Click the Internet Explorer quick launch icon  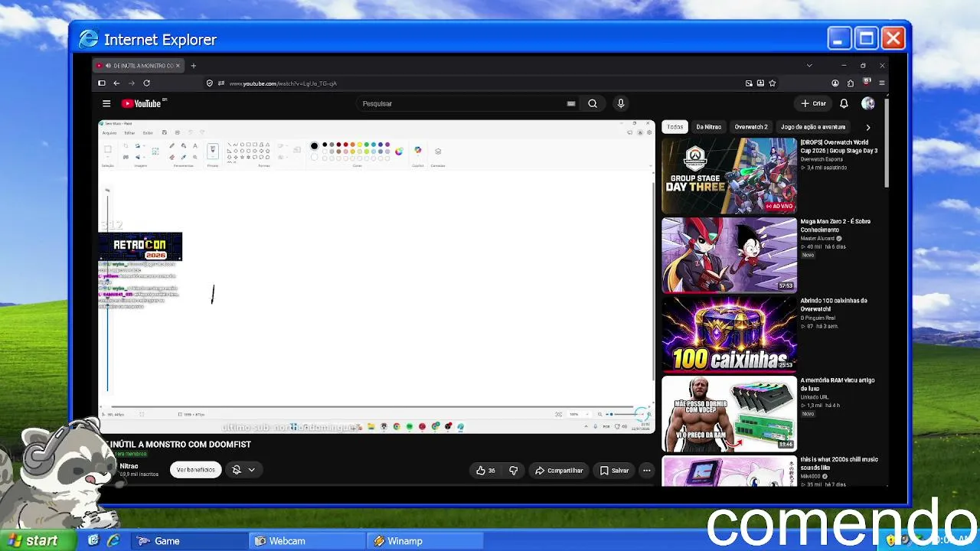(x=113, y=541)
